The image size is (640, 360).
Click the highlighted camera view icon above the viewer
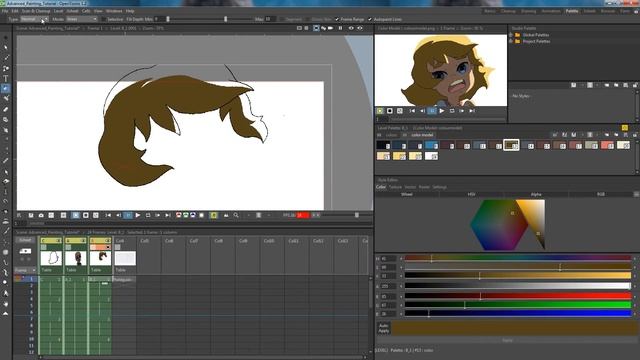[316, 28]
